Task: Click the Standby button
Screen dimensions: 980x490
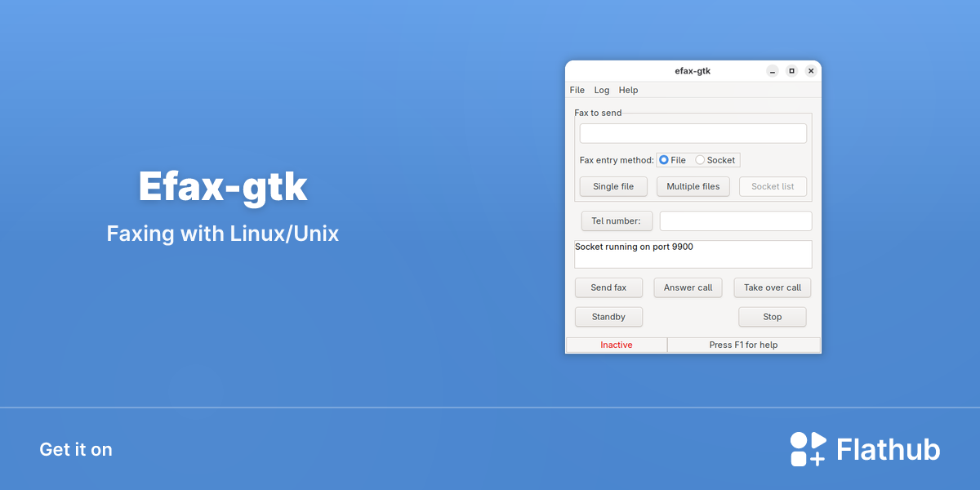Action: click(x=608, y=317)
